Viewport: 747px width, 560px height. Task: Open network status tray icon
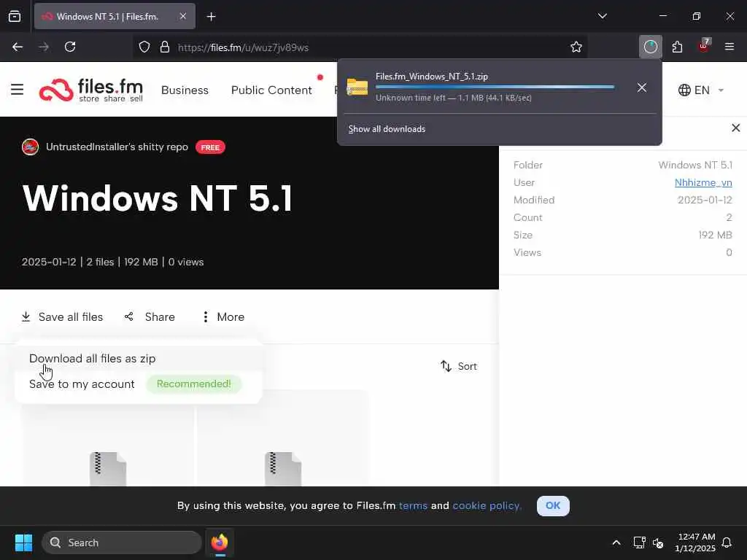click(x=639, y=542)
